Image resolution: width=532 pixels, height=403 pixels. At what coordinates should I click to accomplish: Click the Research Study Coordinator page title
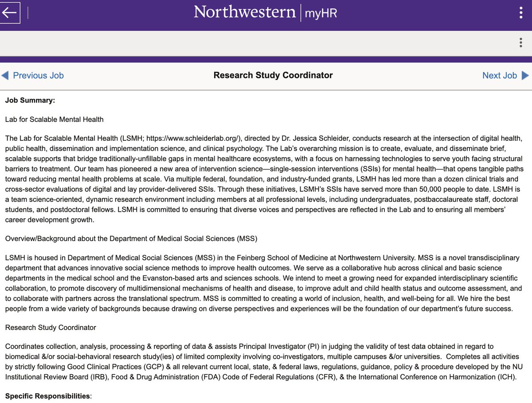point(273,75)
